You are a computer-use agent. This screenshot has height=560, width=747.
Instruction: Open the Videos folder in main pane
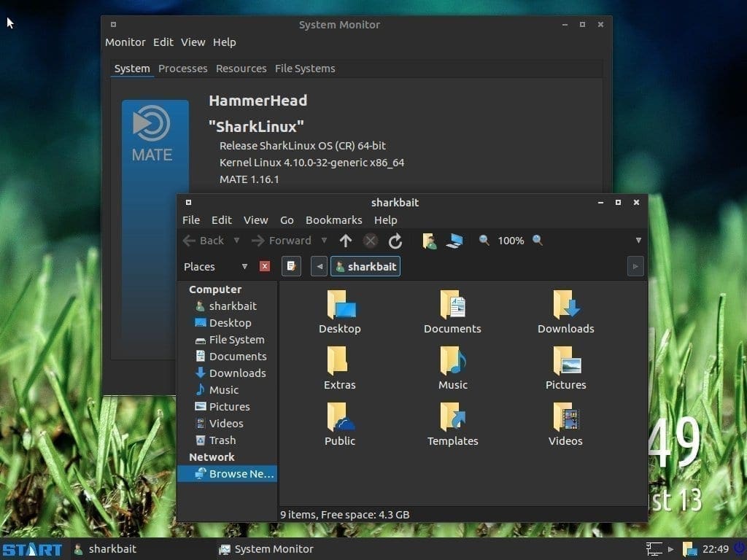point(565,424)
